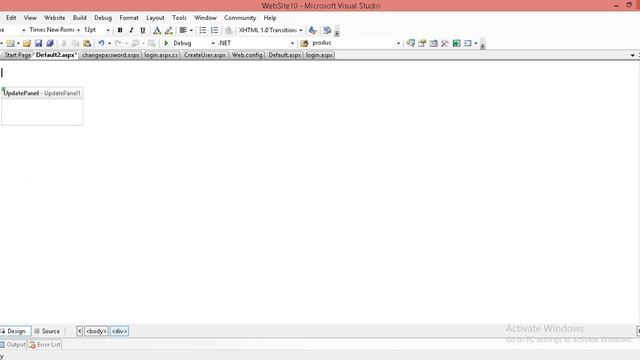
Task: Open Solution Explorer from the toolbar
Action: pyautogui.click(x=411, y=43)
